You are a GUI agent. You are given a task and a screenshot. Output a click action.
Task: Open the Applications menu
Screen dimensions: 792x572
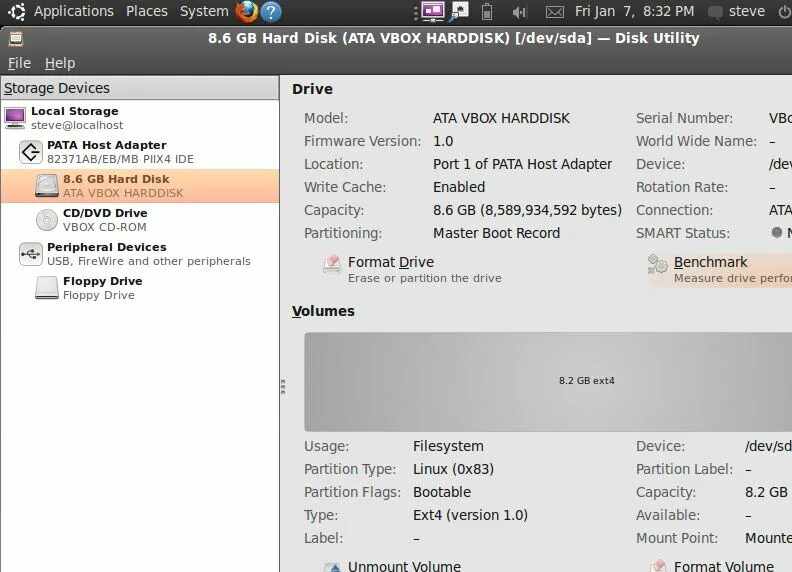(74, 11)
